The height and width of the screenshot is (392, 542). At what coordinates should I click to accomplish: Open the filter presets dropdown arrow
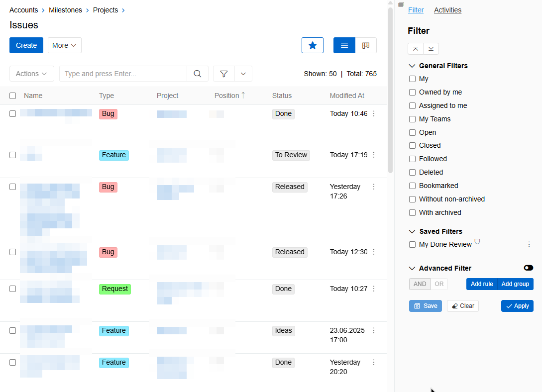click(x=243, y=74)
